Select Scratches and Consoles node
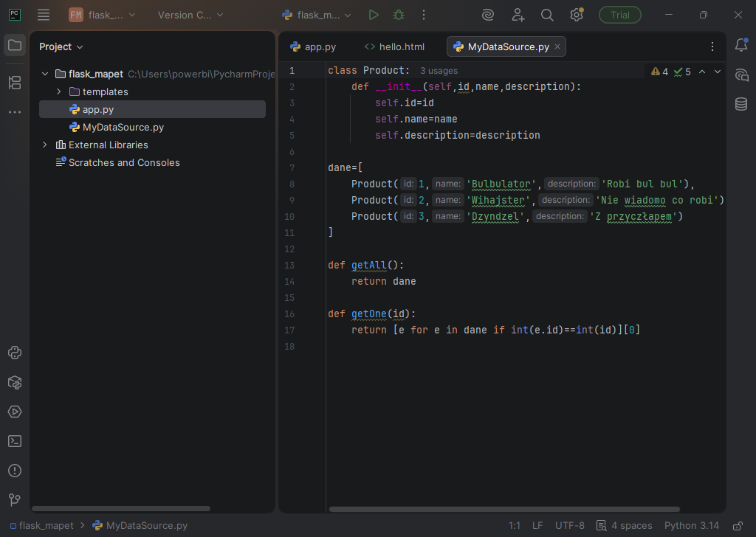The image size is (756, 537). pos(124,163)
